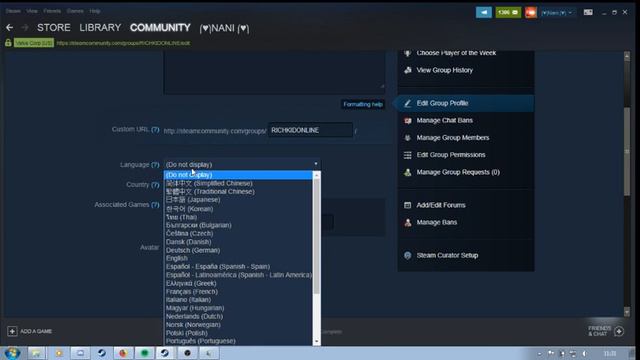Click the active Steam taskbar icon
The width and height of the screenshot is (640, 360).
[165, 353]
